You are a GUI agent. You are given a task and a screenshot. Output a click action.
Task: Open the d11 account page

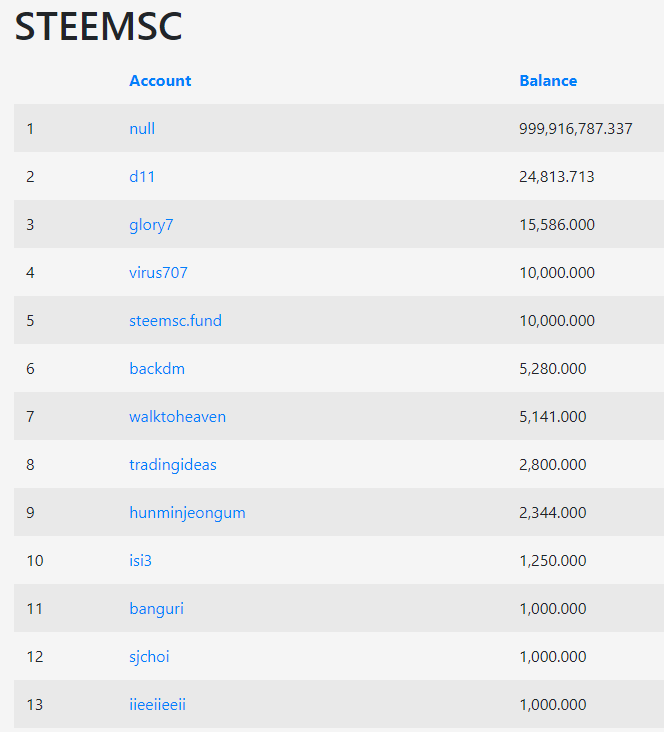click(142, 176)
